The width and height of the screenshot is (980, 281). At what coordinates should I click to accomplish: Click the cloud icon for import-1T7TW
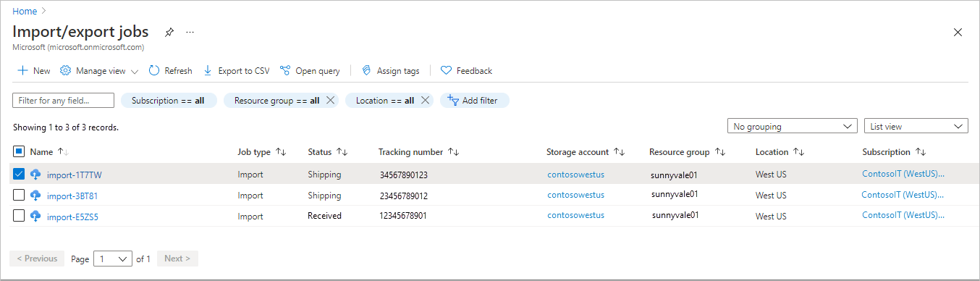[x=35, y=174]
